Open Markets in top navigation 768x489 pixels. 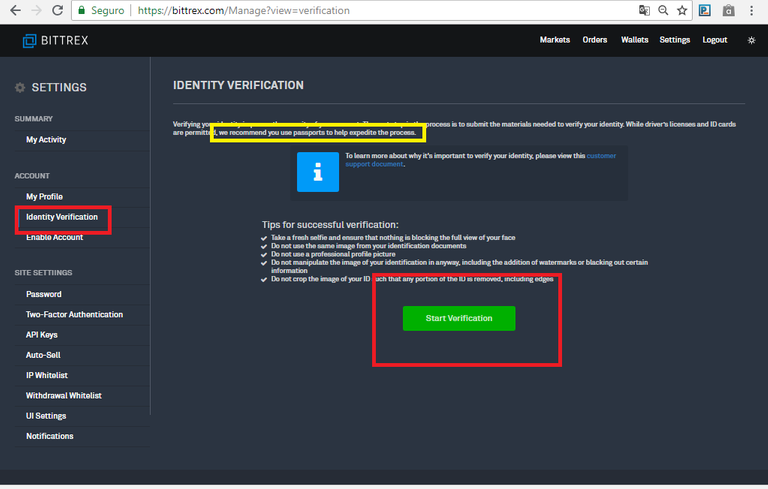point(555,40)
